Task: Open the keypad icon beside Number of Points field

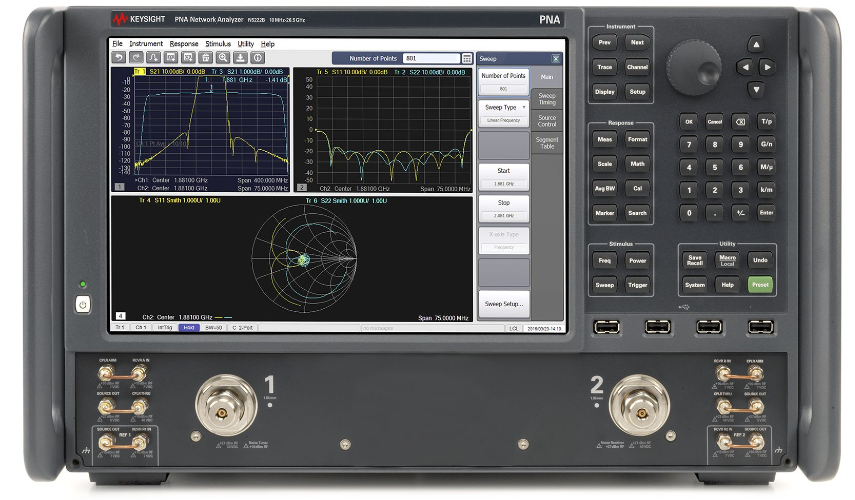Action: click(467, 58)
